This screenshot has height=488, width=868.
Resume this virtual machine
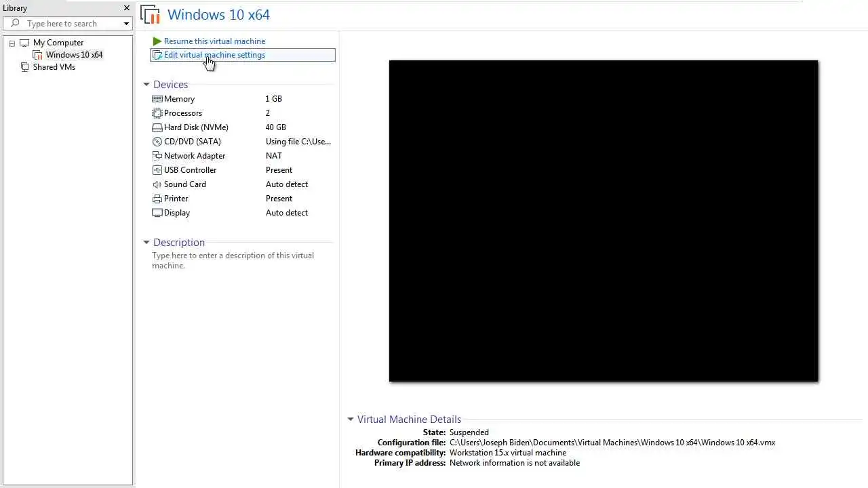(x=214, y=41)
